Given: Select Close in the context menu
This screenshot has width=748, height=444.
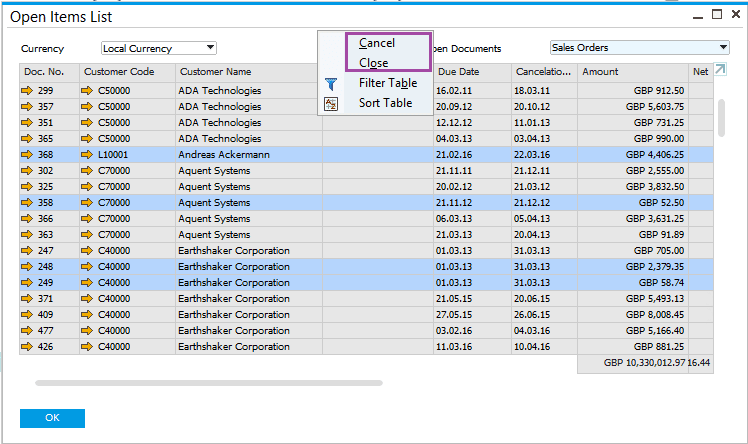Looking at the screenshot, I should pos(374,63).
